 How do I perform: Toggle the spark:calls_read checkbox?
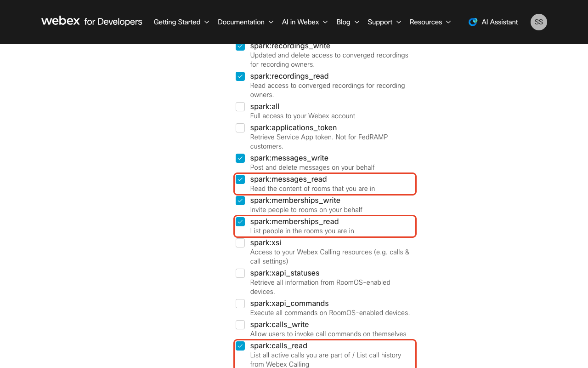point(240,346)
